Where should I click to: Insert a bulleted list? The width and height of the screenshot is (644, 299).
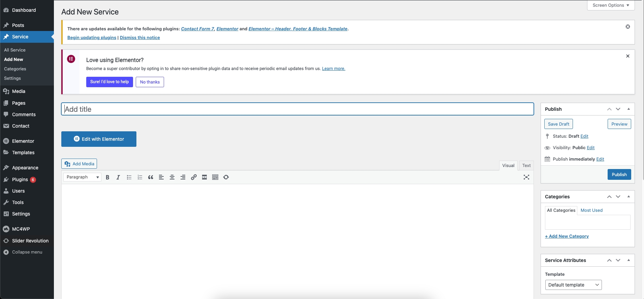click(129, 177)
